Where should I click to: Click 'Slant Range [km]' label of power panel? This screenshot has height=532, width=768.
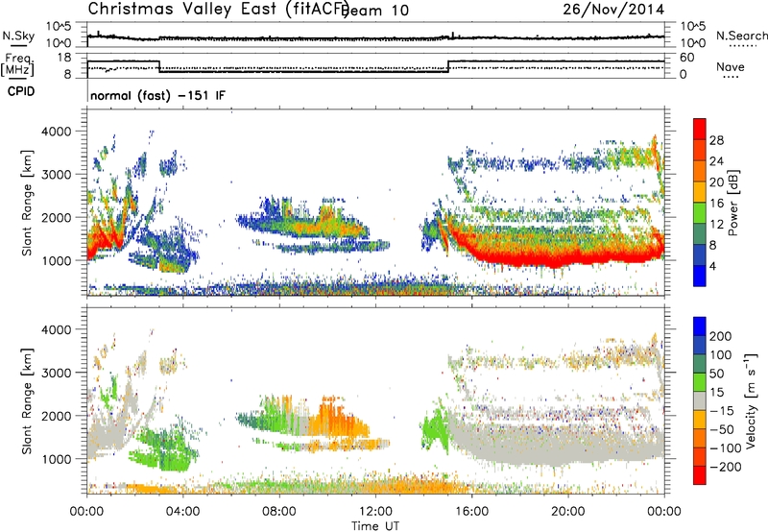tap(27, 203)
